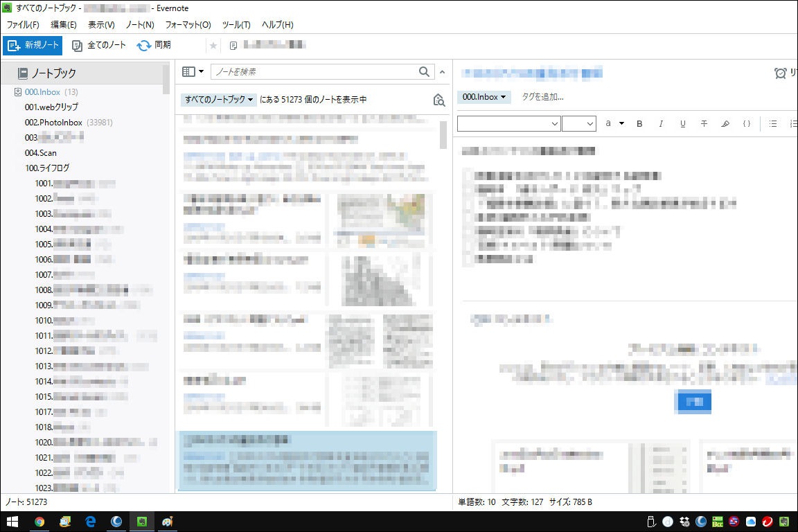The height and width of the screenshot is (532, 798).
Task: Open the ヘルプ(H) menu
Action: [x=277, y=24]
